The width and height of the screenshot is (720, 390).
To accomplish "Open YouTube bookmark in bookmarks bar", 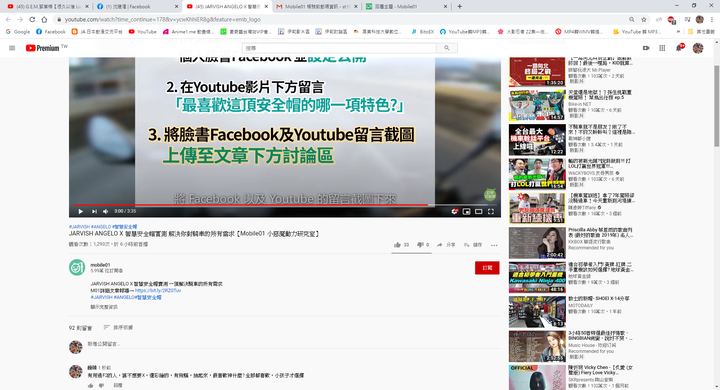I will point(142,32).
